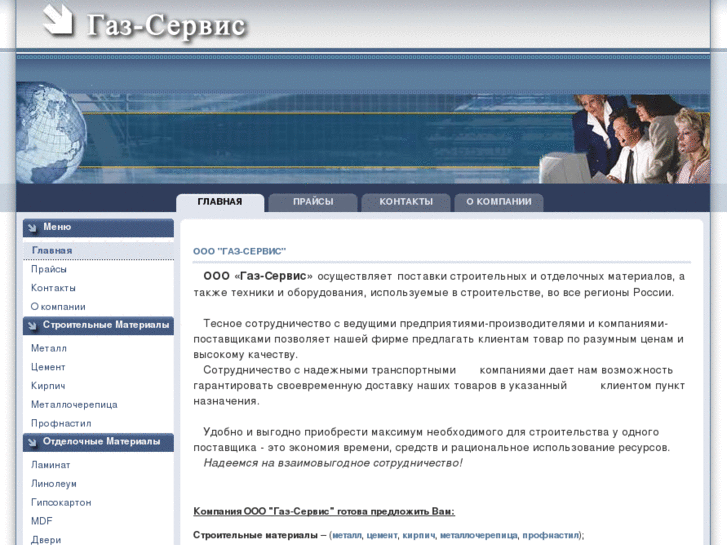
Task: Switch to the ПРАЙСЫ tab
Action: 313,202
